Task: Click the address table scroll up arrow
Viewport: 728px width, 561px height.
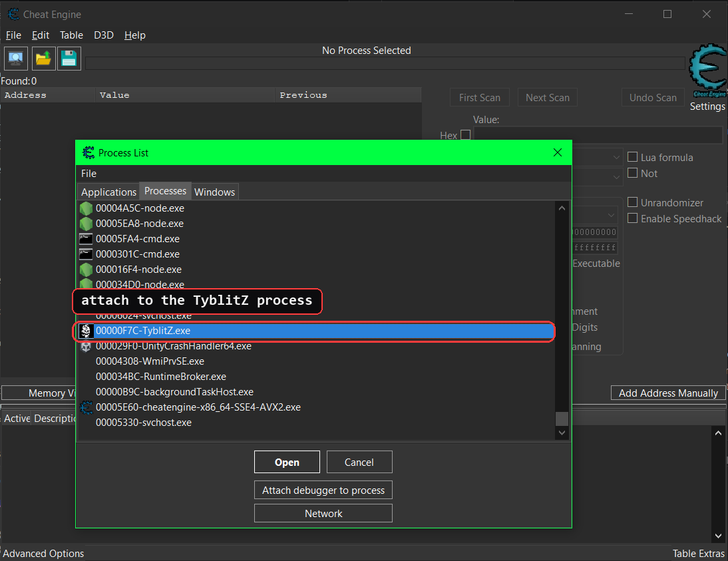Action: coord(718,433)
